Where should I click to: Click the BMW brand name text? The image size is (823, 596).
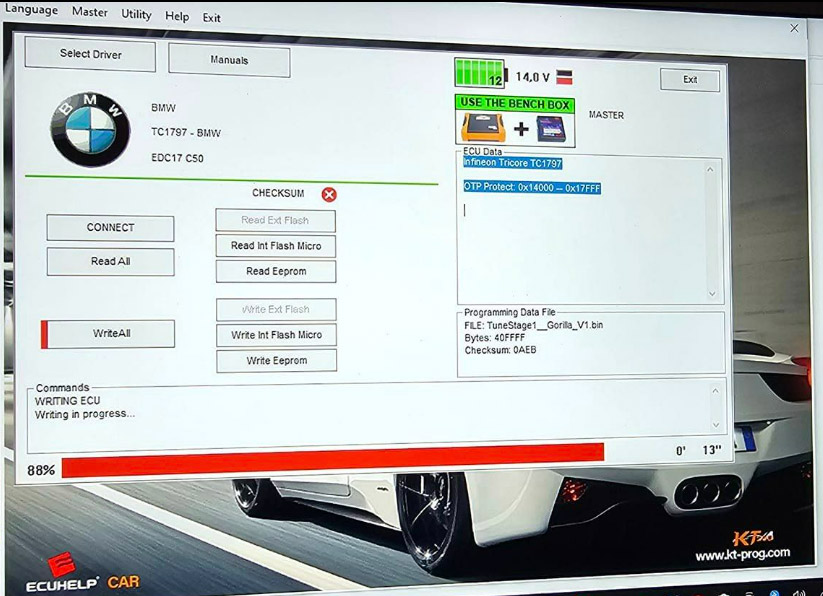click(163, 108)
